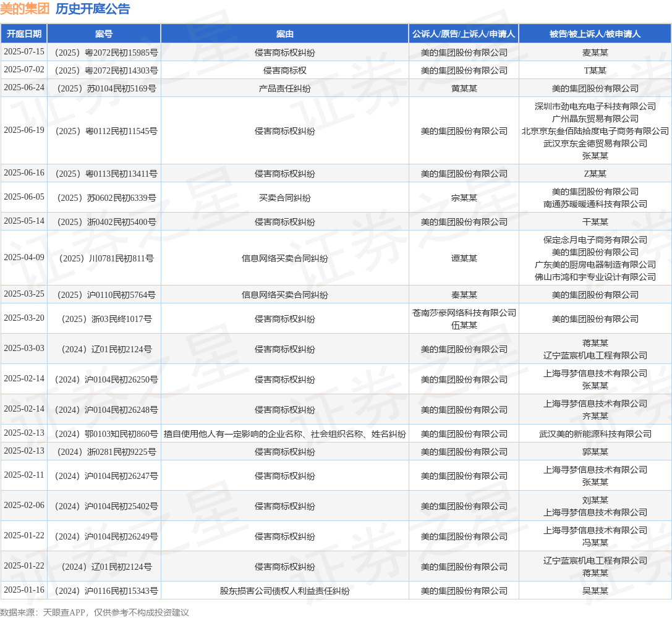The width and height of the screenshot is (672, 618).
Task: Select case number 苏0602民初6339号
Action: [106, 198]
